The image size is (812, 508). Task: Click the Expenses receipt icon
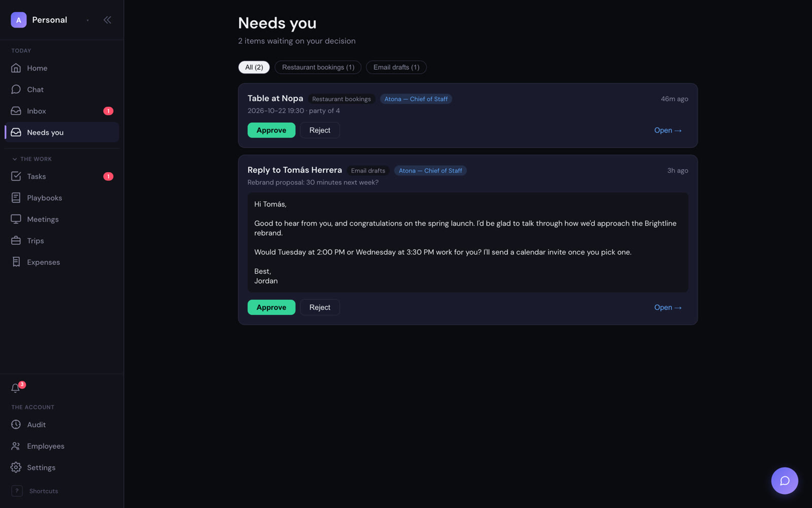[16, 262]
